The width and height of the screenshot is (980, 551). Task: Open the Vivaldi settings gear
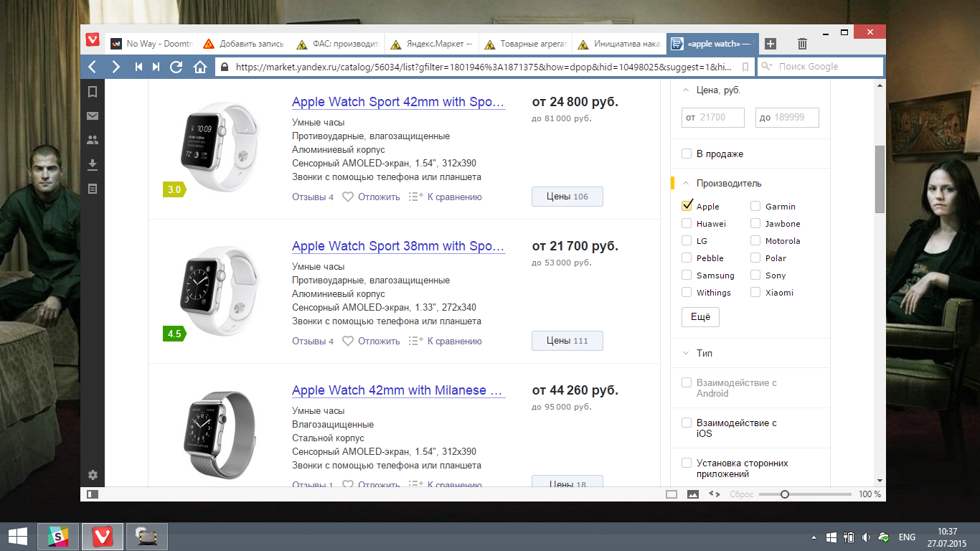pyautogui.click(x=92, y=475)
